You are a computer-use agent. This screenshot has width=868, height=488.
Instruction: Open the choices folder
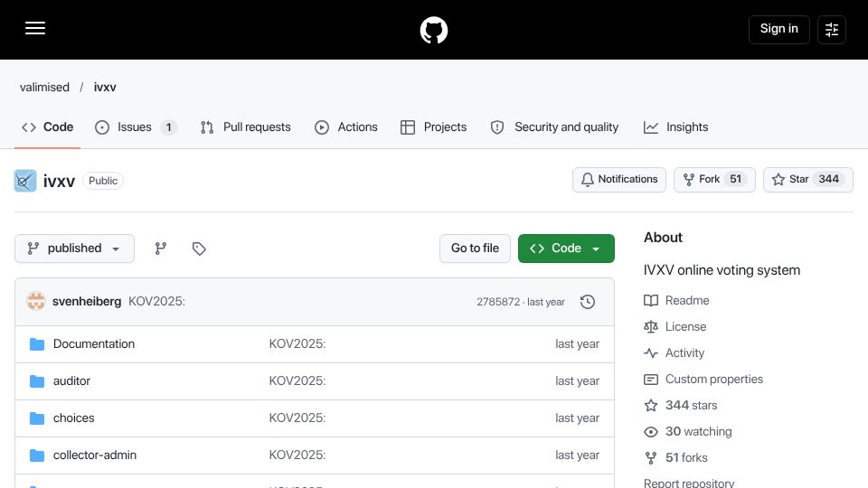click(73, 418)
